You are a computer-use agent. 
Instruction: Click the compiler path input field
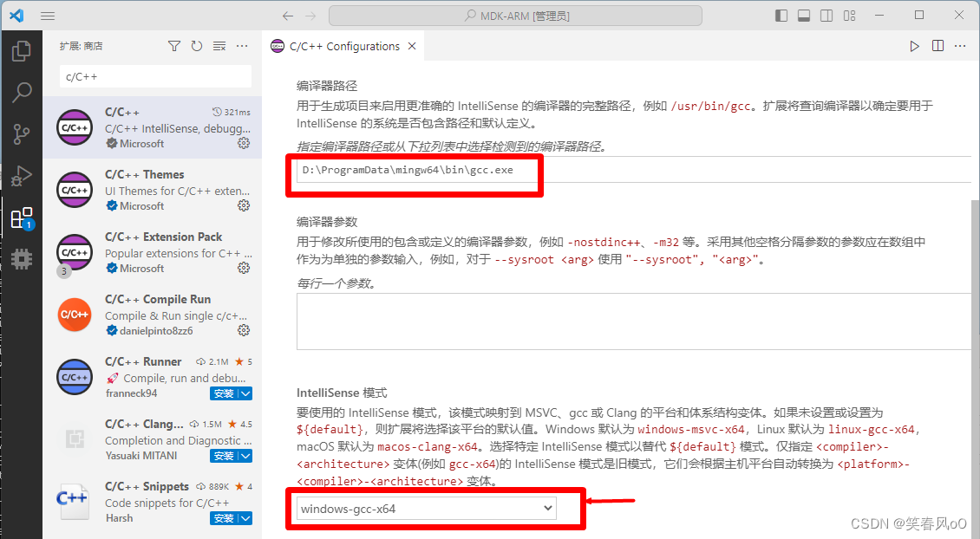tap(634, 170)
